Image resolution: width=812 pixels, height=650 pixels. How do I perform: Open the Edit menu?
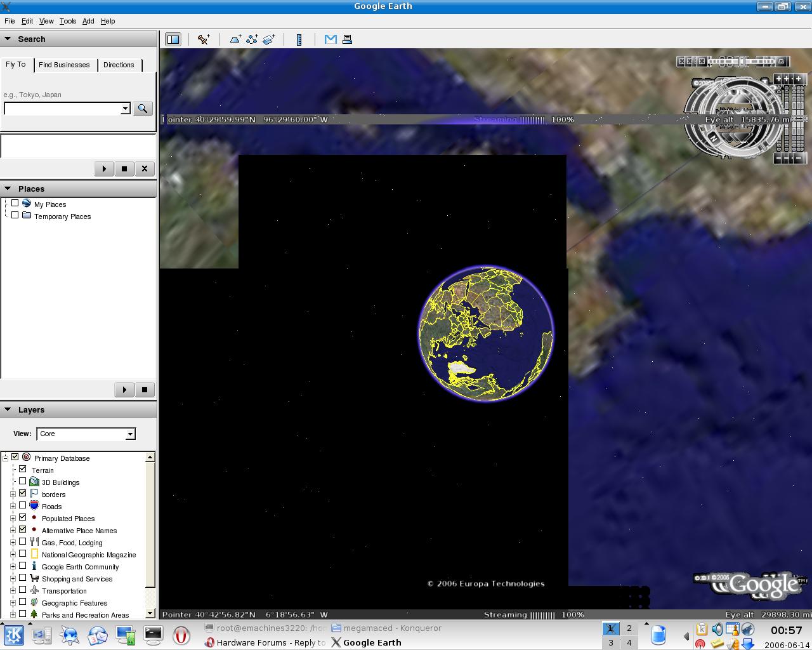click(x=27, y=21)
